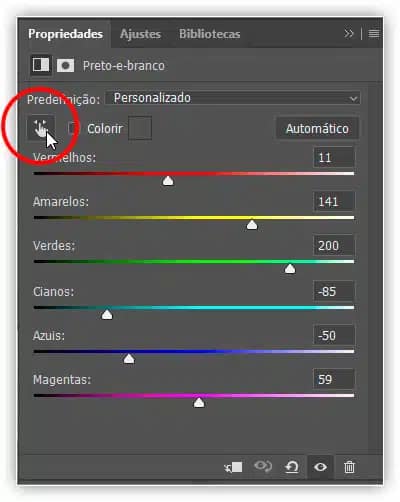This screenshot has height=502, width=400.
Task: Click the Cianos value field
Action: pos(334,291)
